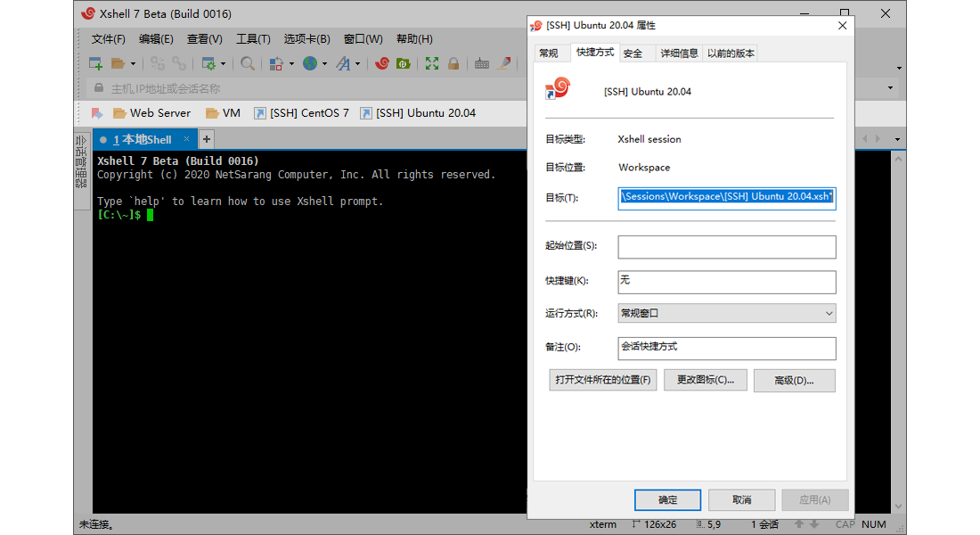Close the Ubuntu 20.04 属性 dialog
The image size is (980, 535).
843,26
